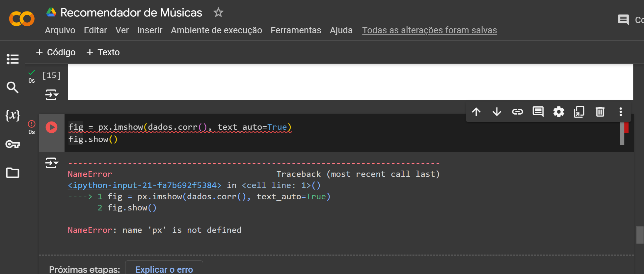The image size is (644, 274).
Task: Open the files folder panel
Action: [13, 173]
